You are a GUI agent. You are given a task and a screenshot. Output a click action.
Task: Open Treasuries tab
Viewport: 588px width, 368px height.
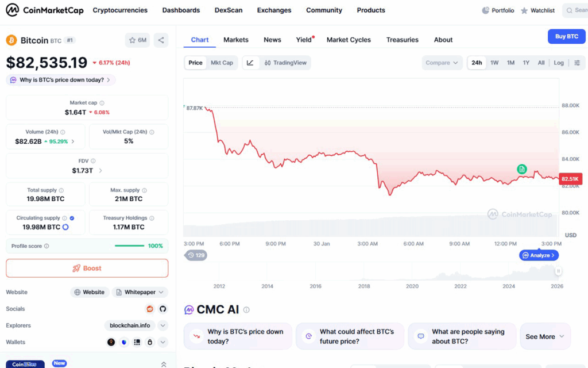pyautogui.click(x=403, y=40)
